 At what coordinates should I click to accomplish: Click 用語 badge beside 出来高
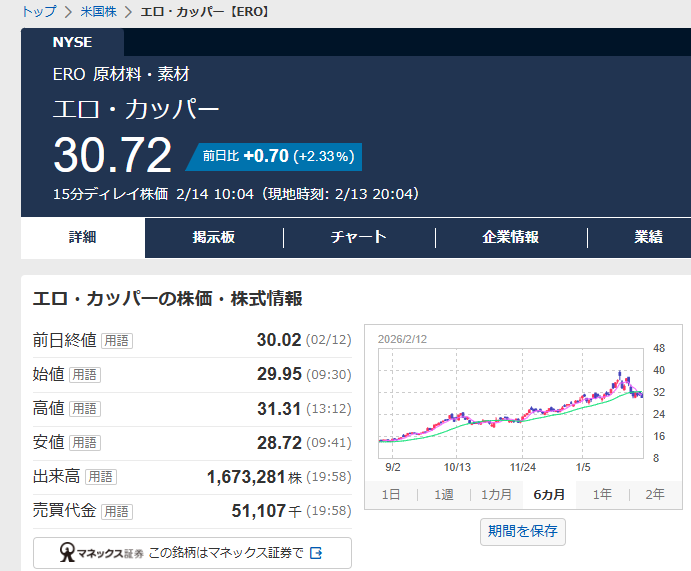click(x=101, y=477)
